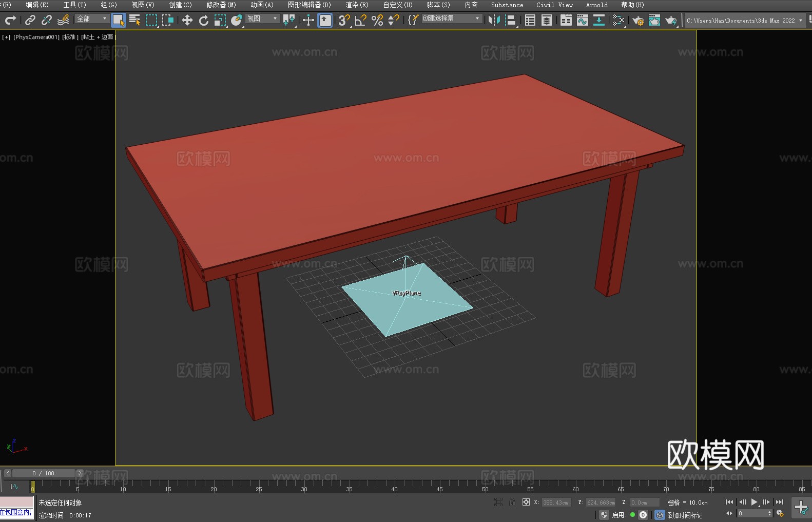Screen dimensions: 812x522
Task: Open the 编辑(E) menu
Action: click(37, 5)
